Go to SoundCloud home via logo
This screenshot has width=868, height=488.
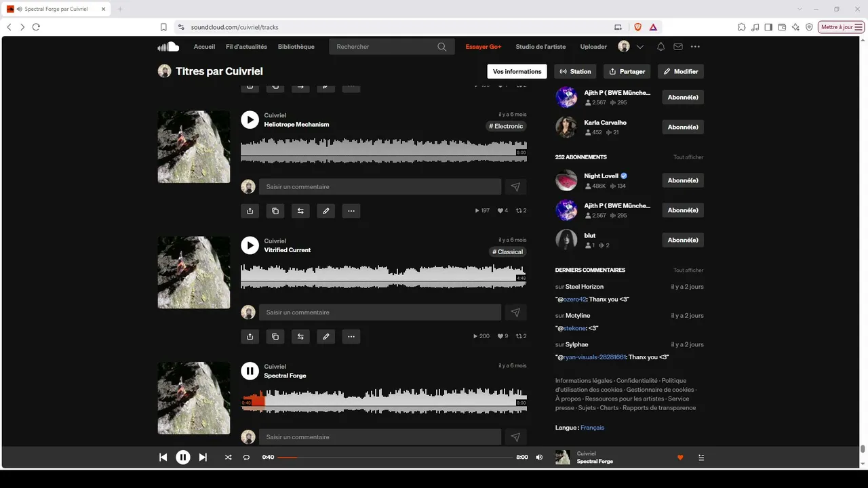click(168, 47)
